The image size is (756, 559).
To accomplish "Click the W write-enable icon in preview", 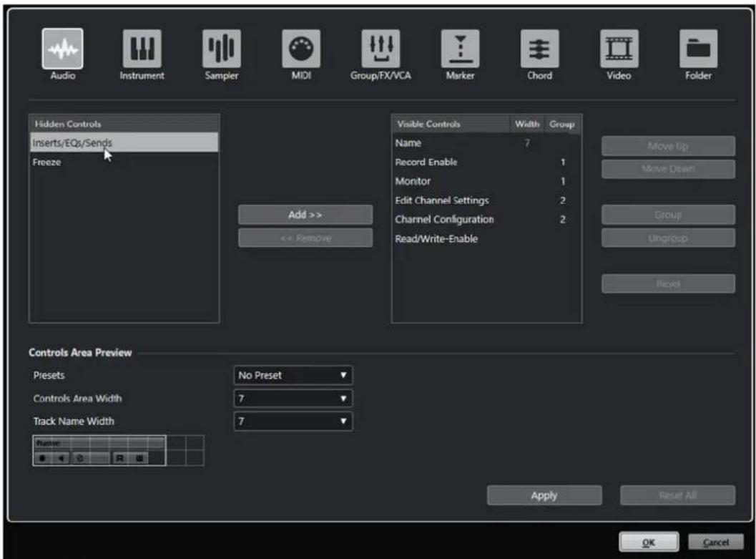I will [139, 458].
